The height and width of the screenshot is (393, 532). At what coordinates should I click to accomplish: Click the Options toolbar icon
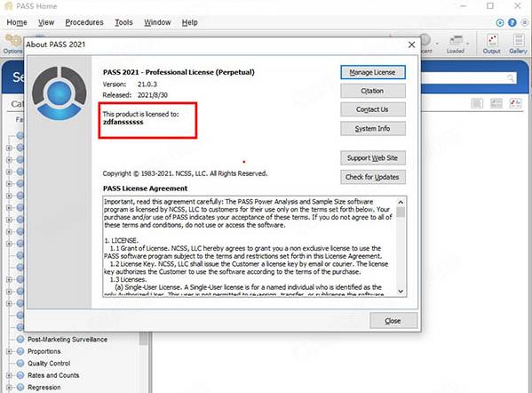point(13,44)
